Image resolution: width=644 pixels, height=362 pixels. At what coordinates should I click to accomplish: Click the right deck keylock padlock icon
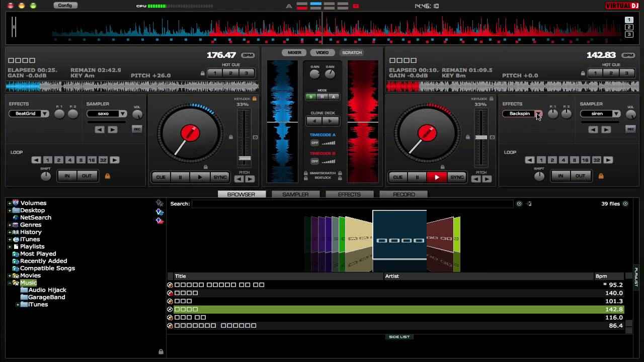click(x=492, y=99)
